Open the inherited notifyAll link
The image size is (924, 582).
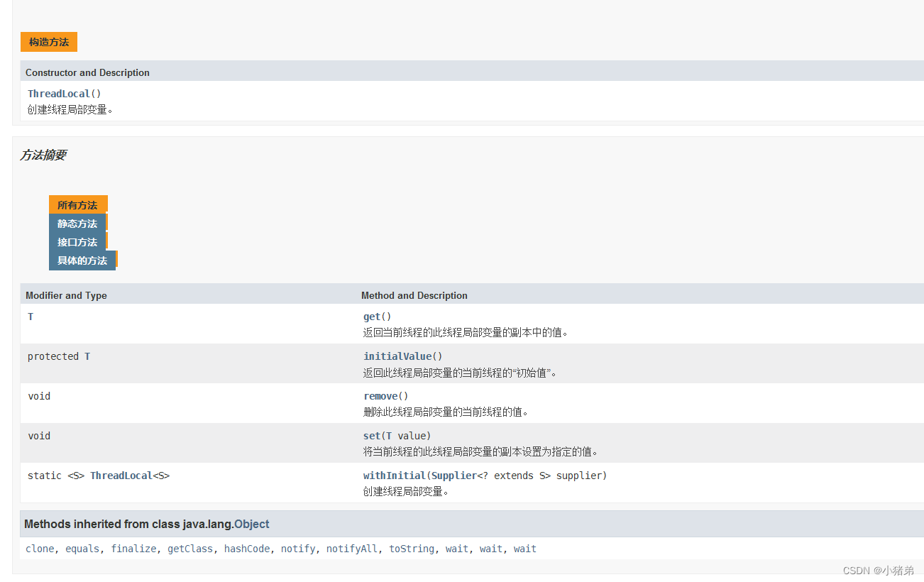[352, 549]
